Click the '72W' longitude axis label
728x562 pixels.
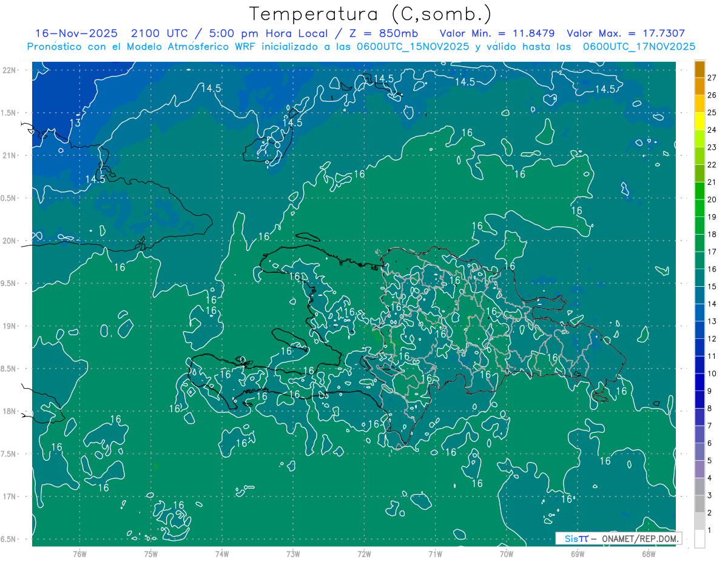tap(364, 554)
